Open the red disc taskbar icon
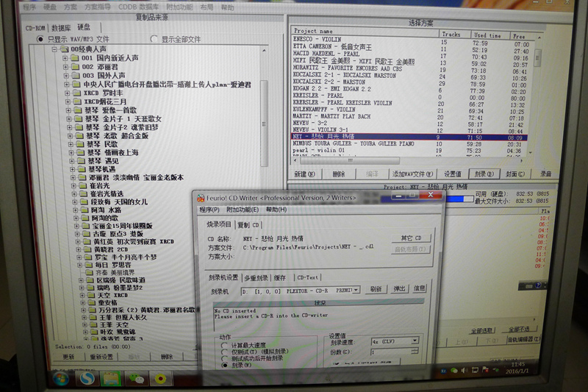 160,379
